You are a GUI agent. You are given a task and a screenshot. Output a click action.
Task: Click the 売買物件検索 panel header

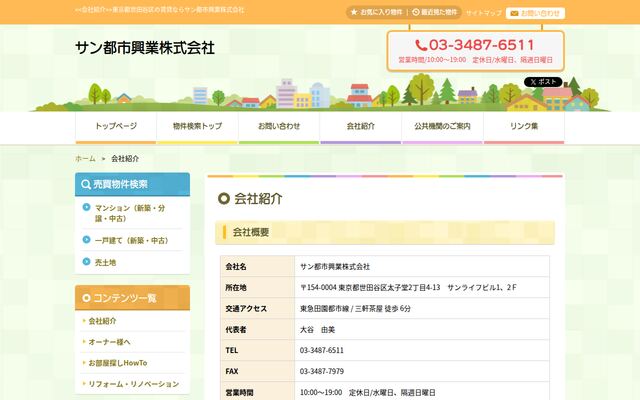133,184
